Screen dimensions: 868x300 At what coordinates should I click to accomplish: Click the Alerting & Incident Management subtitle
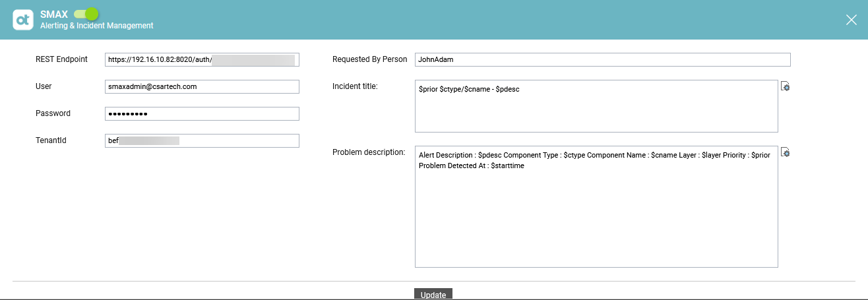tap(97, 26)
